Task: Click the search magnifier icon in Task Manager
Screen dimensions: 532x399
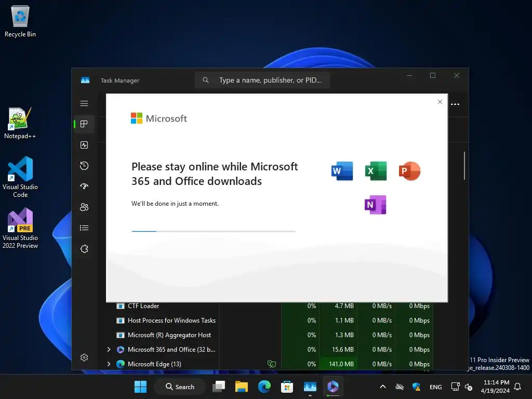Action: [x=206, y=80]
